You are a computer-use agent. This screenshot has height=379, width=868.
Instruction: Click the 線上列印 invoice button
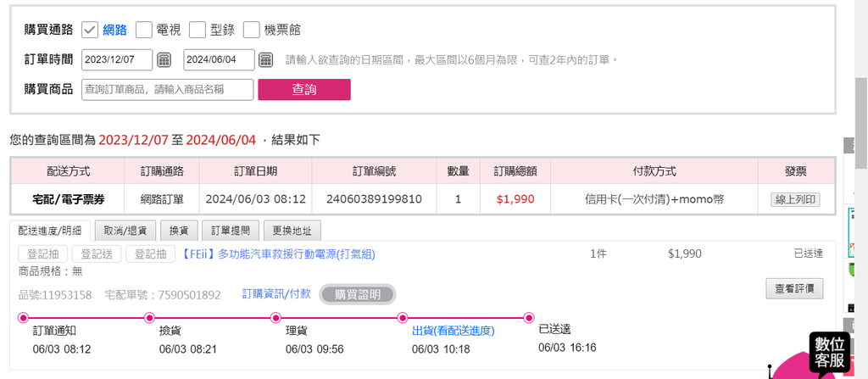pos(796,199)
